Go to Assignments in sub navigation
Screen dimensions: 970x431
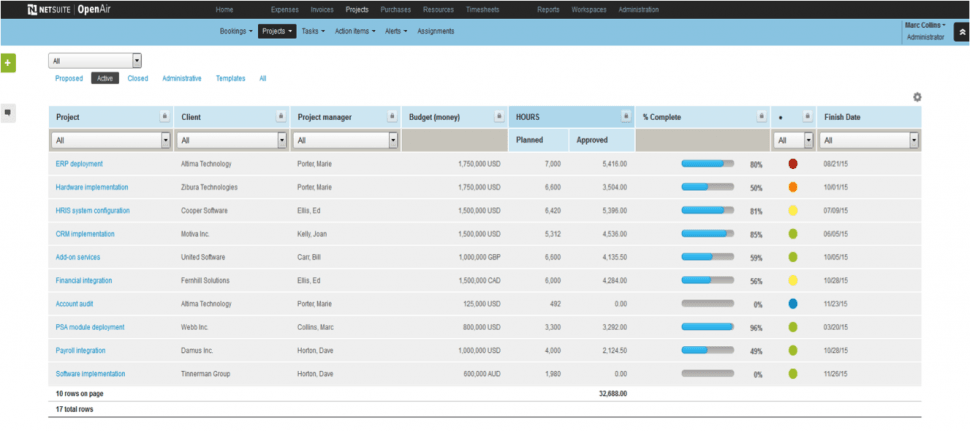point(436,31)
